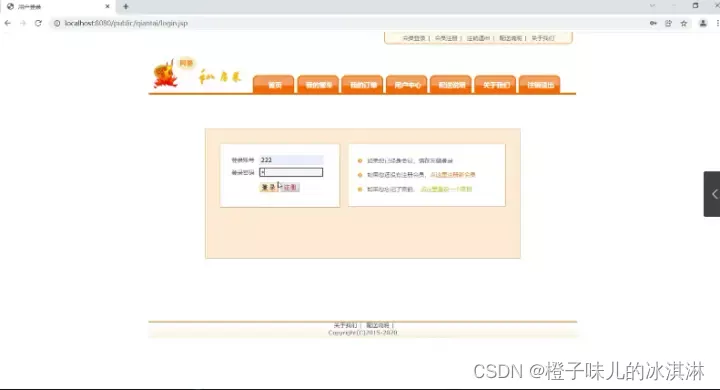The image size is (720, 390).
Task: Go back with the browser back arrow
Action: point(7,23)
